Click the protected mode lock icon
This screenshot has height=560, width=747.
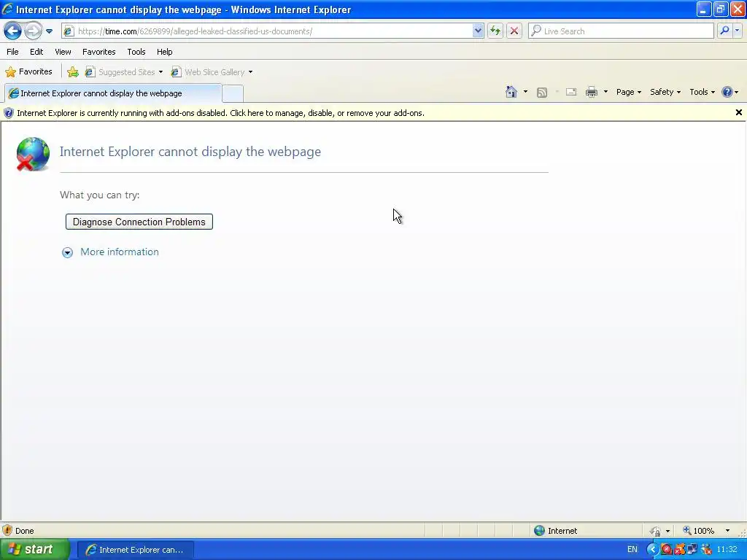656,531
